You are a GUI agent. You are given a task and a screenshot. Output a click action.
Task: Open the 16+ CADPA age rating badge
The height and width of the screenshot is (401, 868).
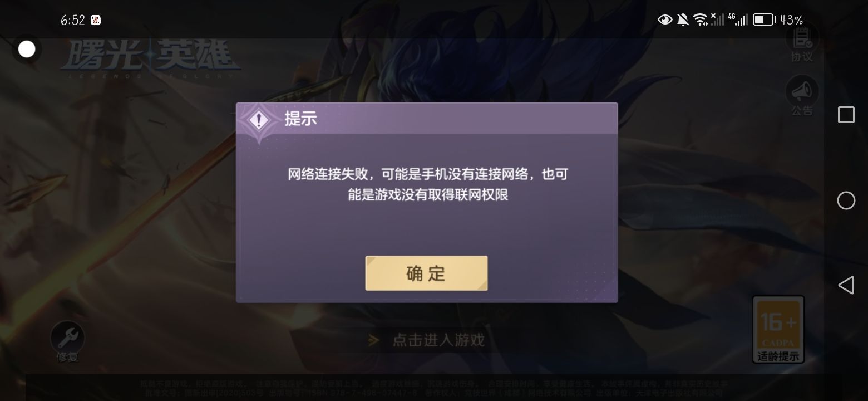pyautogui.click(x=778, y=329)
